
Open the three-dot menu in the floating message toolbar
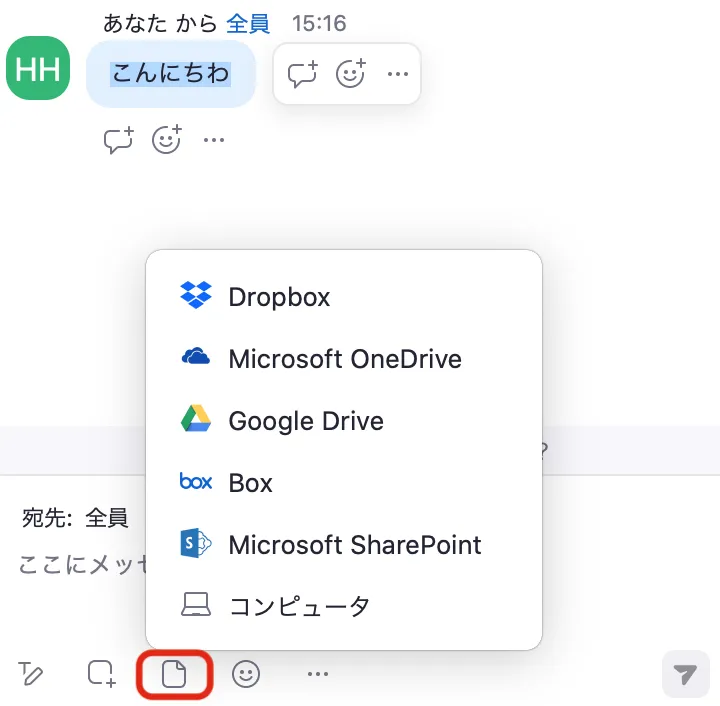click(397, 74)
